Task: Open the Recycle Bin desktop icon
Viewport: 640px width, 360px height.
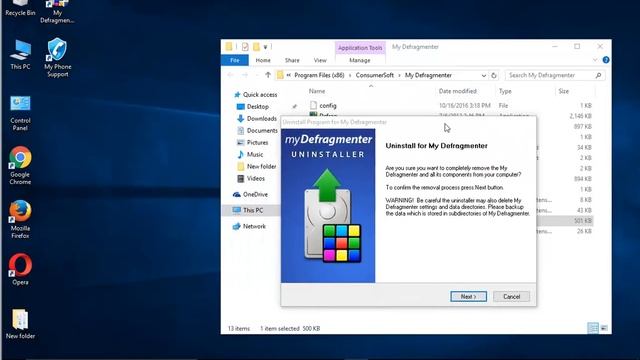Action: point(20,8)
